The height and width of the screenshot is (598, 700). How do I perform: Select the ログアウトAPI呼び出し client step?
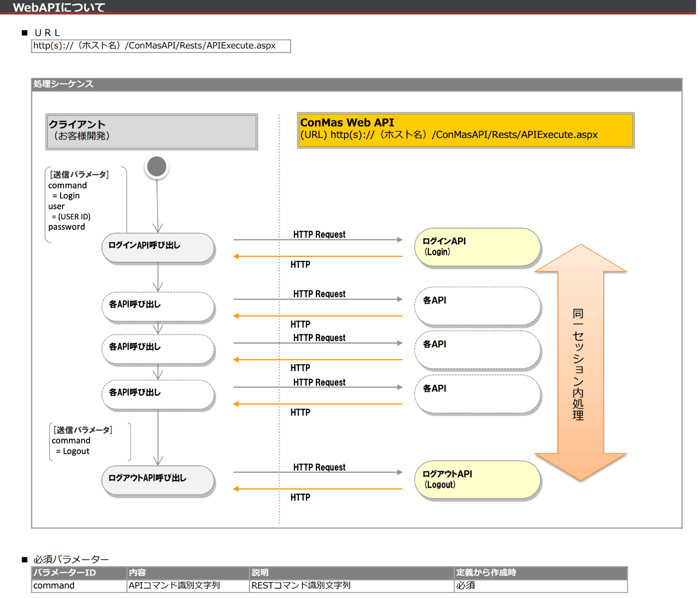(158, 478)
